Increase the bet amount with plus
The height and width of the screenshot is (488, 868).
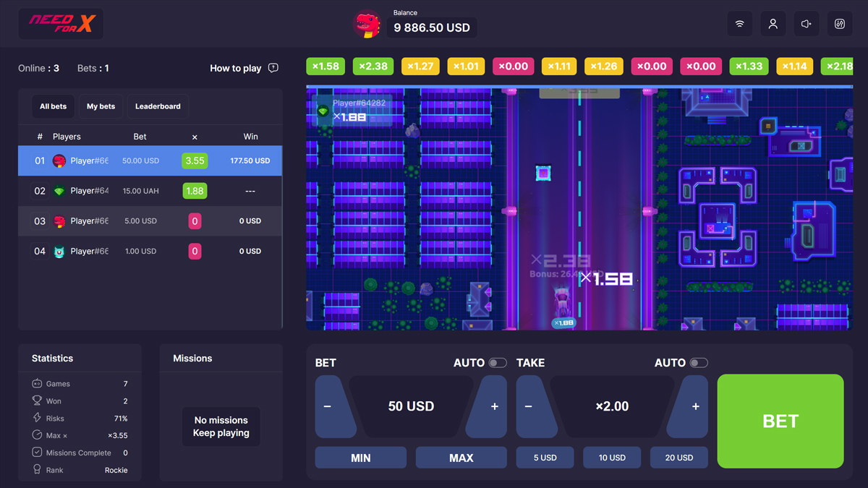point(495,406)
